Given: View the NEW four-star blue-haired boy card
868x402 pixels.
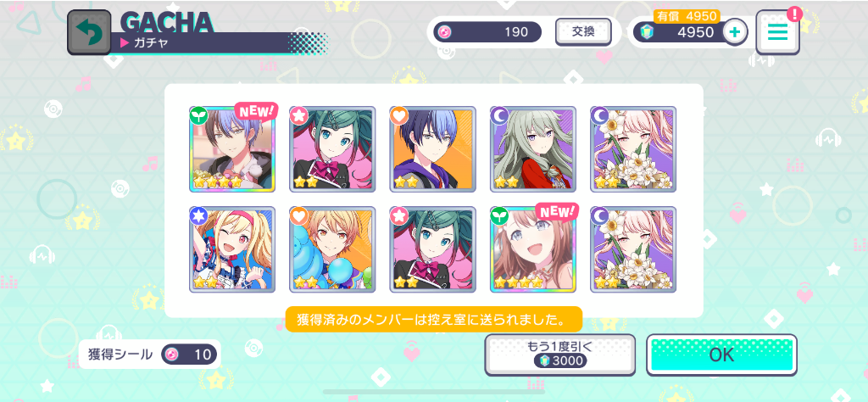Looking at the screenshot, I should pyautogui.click(x=232, y=149).
